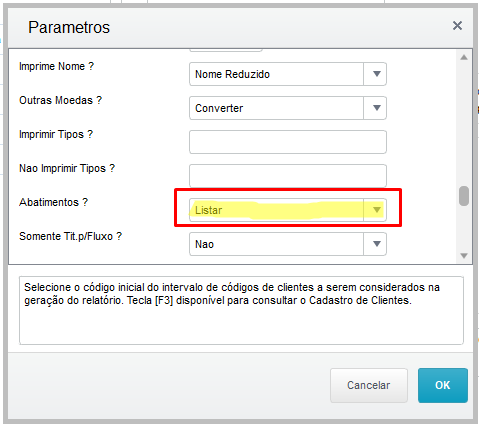Expand the Imprime Nome dropdown arrow
This screenshot has width=479, height=424.
[376, 74]
